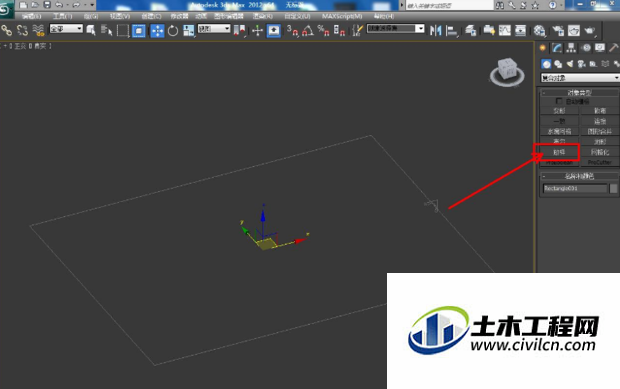Click the star favorites icon in title bar

coord(535,5)
